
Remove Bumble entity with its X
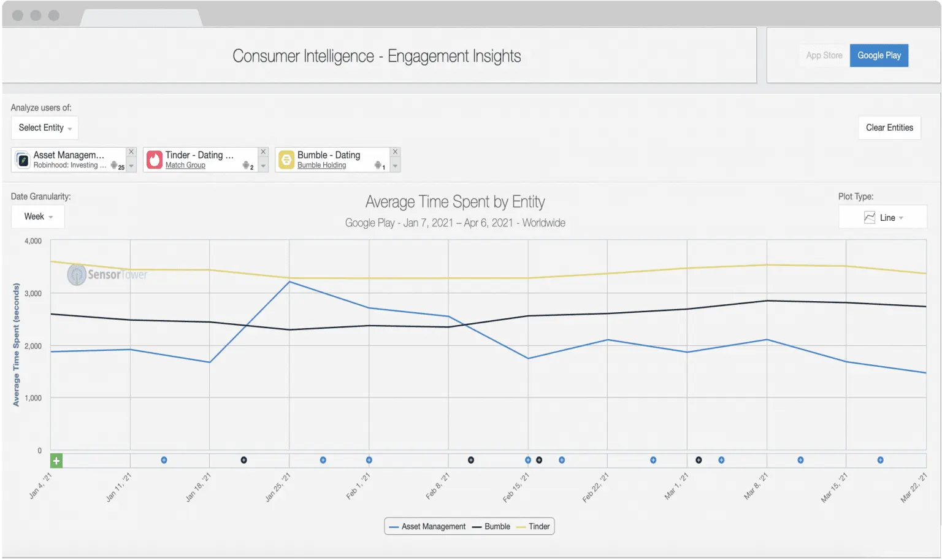(x=395, y=152)
